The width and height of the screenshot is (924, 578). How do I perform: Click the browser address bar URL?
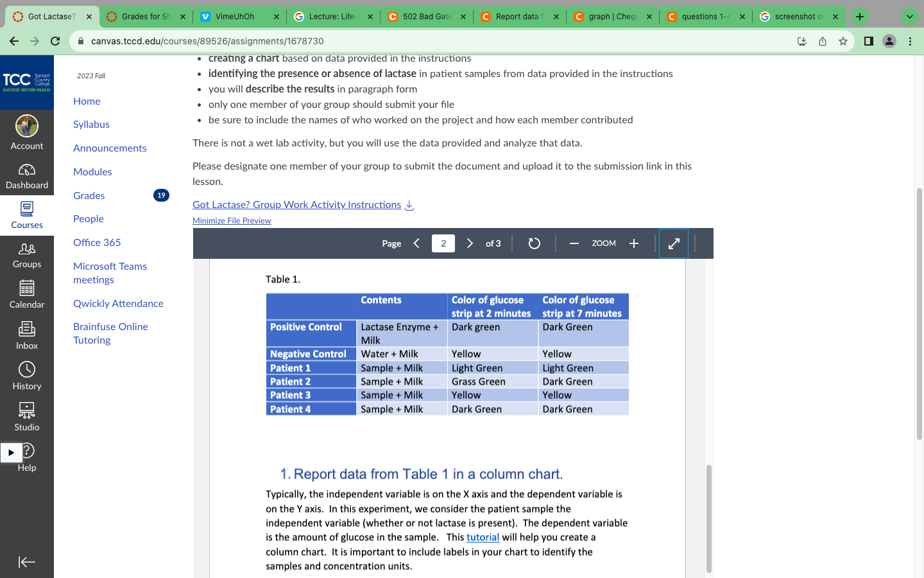(207, 41)
